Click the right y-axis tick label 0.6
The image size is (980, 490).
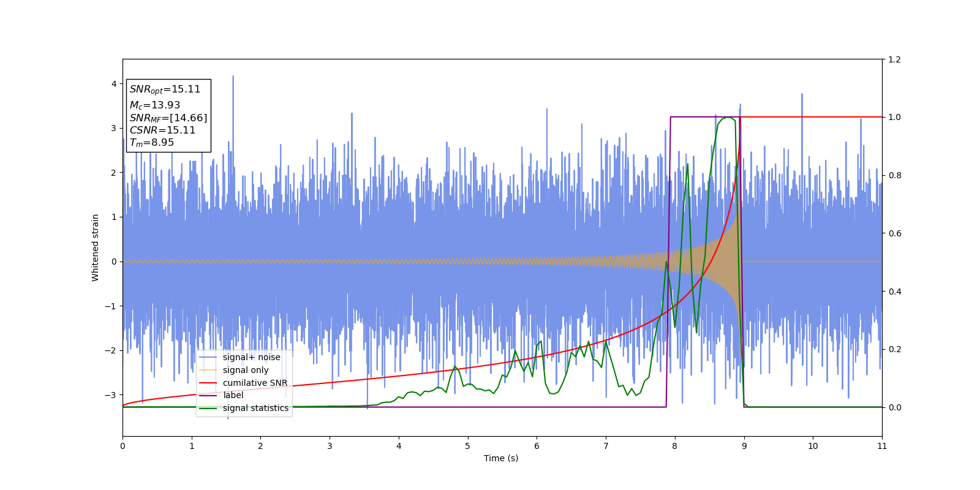click(x=894, y=233)
